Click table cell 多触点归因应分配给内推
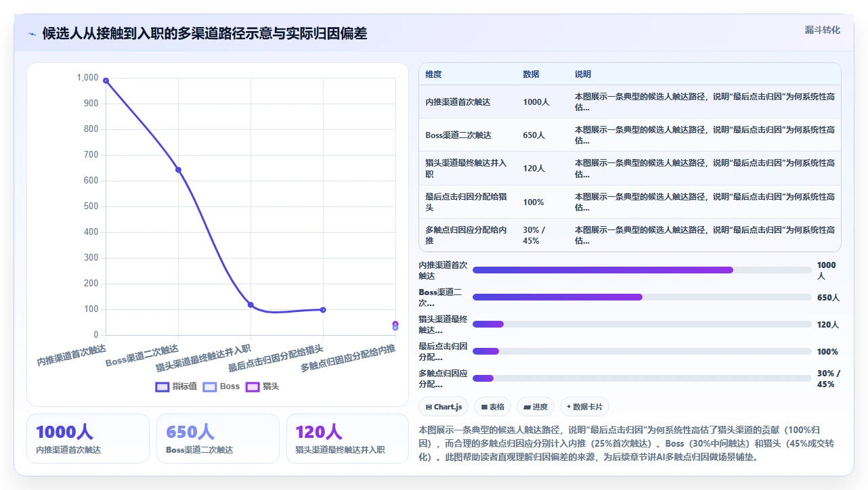 click(466, 235)
